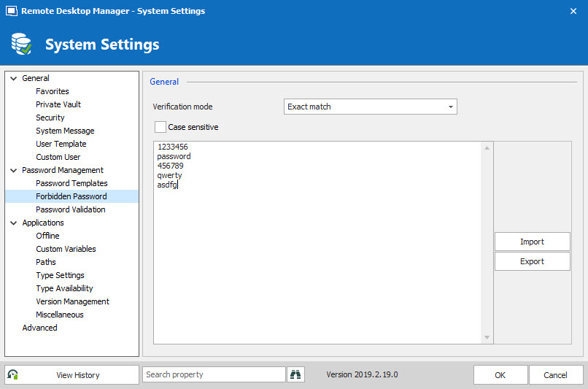Image resolution: width=588 pixels, height=389 pixels.
Task: Close the System Settings window
Action: coord(573,11)
